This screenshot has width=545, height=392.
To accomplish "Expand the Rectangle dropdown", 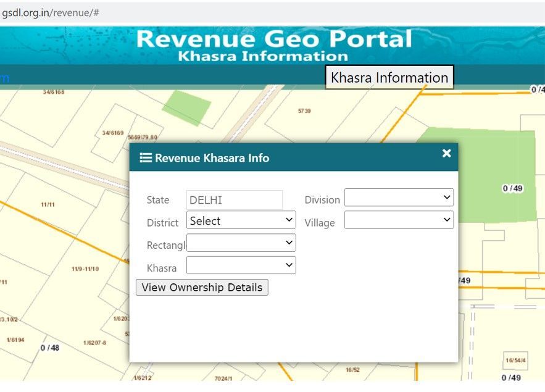I will 241,242.
